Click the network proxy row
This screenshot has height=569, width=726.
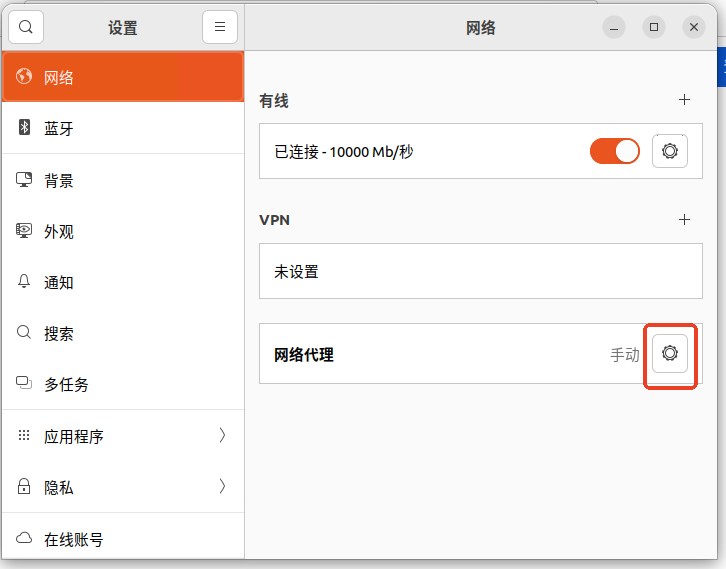[440, 354]
